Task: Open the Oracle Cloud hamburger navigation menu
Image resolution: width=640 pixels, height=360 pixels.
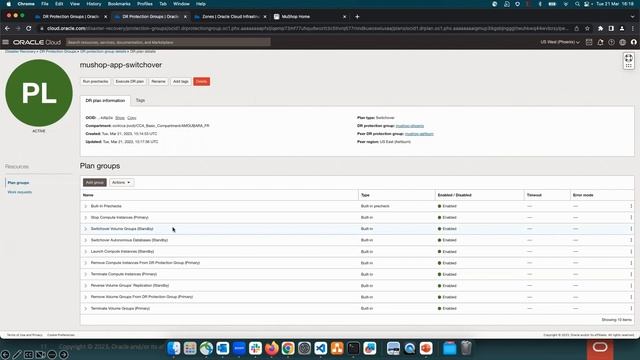Action: pyautogui.click(x=6, y=42)
